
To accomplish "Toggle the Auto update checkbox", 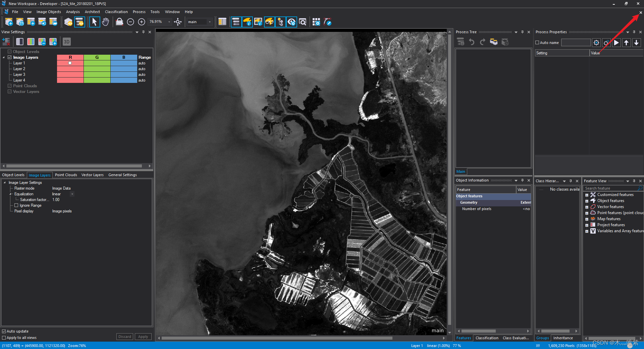I will (4, 331).
